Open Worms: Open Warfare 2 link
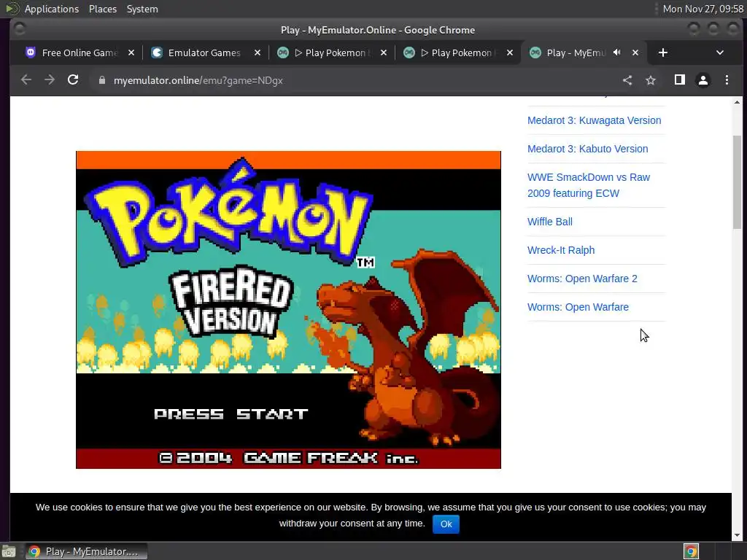The height and width of the screenshot is (560, 747). point(582,279)
